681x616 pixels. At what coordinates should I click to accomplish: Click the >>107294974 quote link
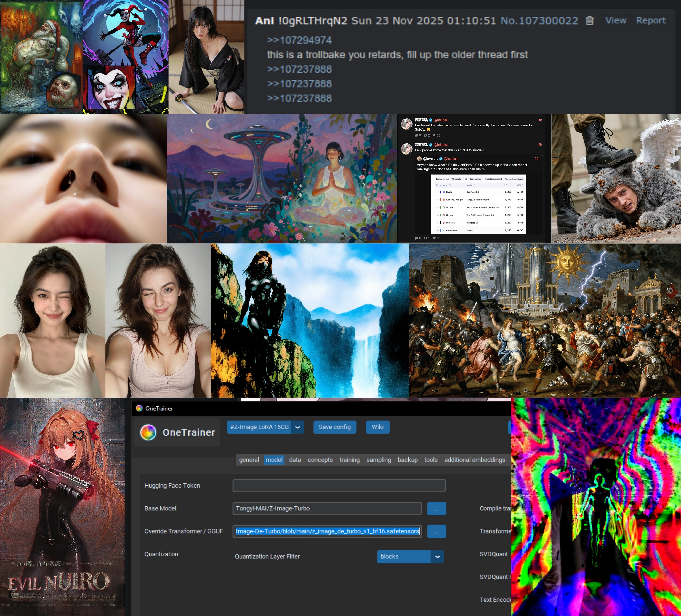tap(299, 40)
